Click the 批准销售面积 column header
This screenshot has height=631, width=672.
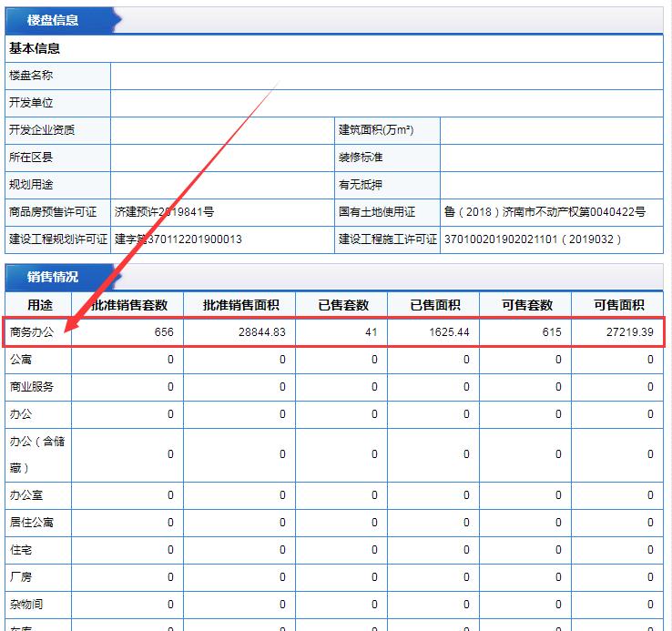241,305
